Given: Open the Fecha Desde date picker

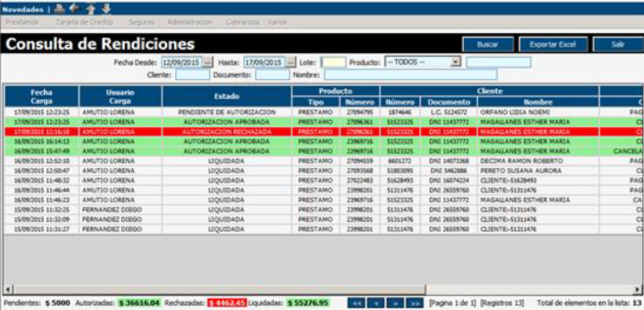Looking at the screenshot, I should click(x=208, y=62).
